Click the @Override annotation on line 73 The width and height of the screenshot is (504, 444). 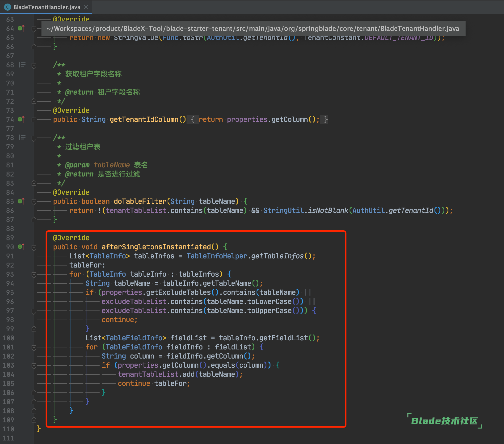tap(71, 110)
